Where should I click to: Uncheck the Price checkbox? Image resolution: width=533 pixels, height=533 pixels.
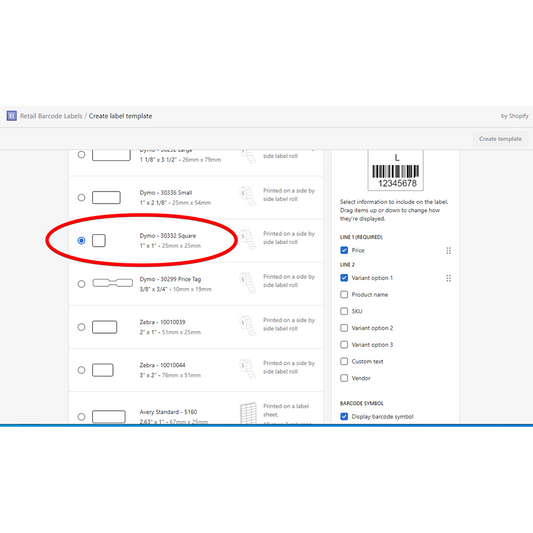(344, 250)
